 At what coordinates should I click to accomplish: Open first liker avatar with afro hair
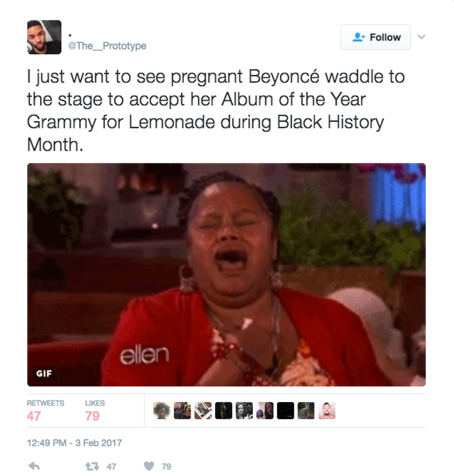click(x=162, y=410)
